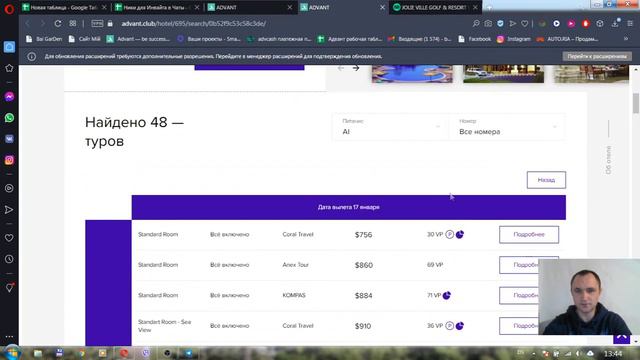Open the Easy Setup menu icon
This screenshot has width=640, height=360.
point(630,24)
